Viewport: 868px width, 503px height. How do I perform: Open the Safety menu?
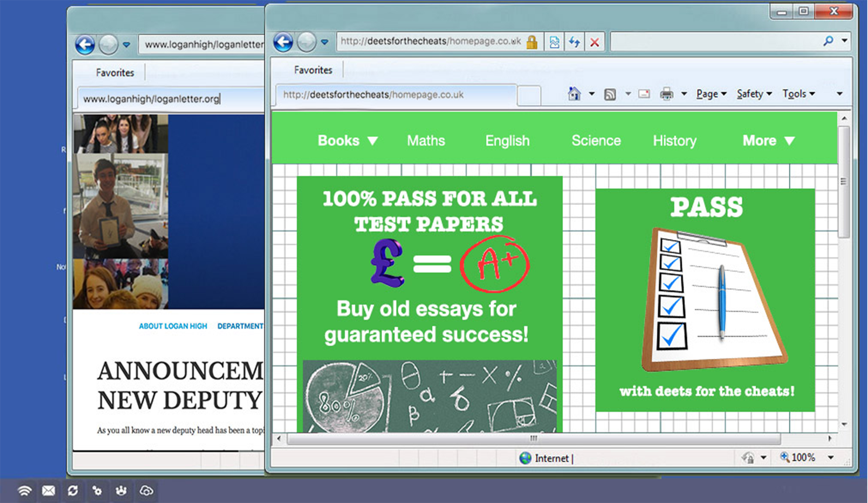point(754,94)
